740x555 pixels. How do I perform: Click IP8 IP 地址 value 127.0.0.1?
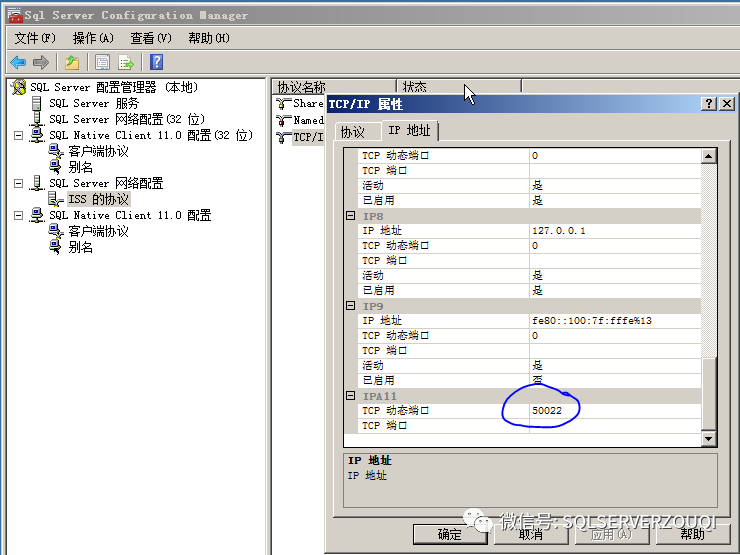615,231
